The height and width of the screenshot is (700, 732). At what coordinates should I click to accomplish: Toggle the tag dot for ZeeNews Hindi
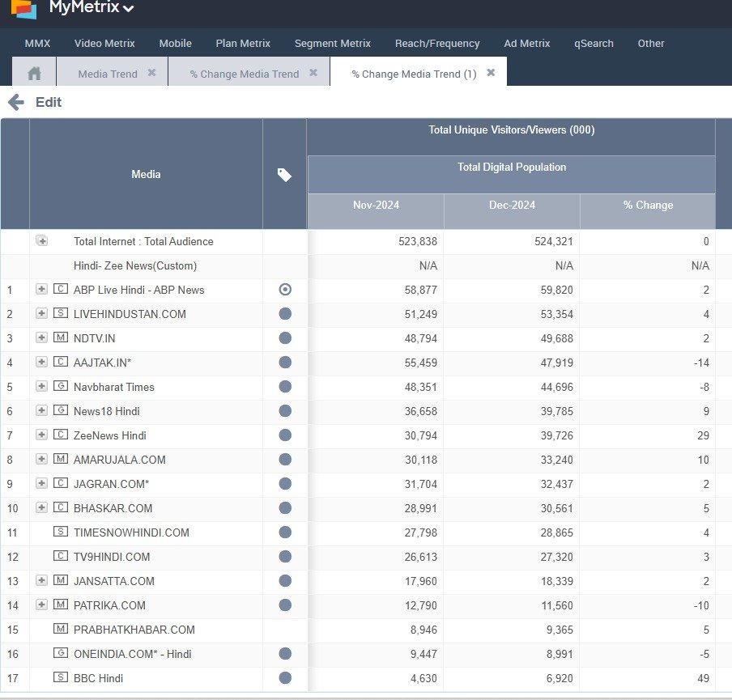pyautogui.click(x=285, y=435)
